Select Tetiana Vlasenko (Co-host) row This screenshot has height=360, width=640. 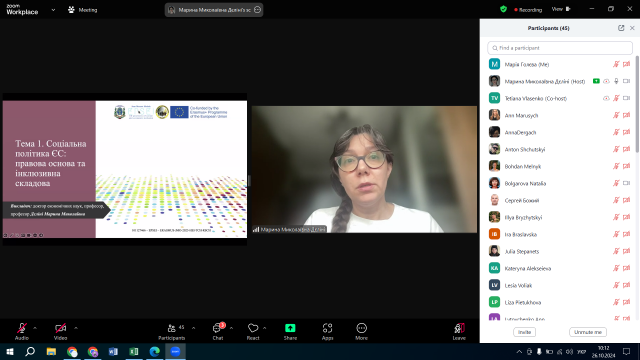(560, 98)
